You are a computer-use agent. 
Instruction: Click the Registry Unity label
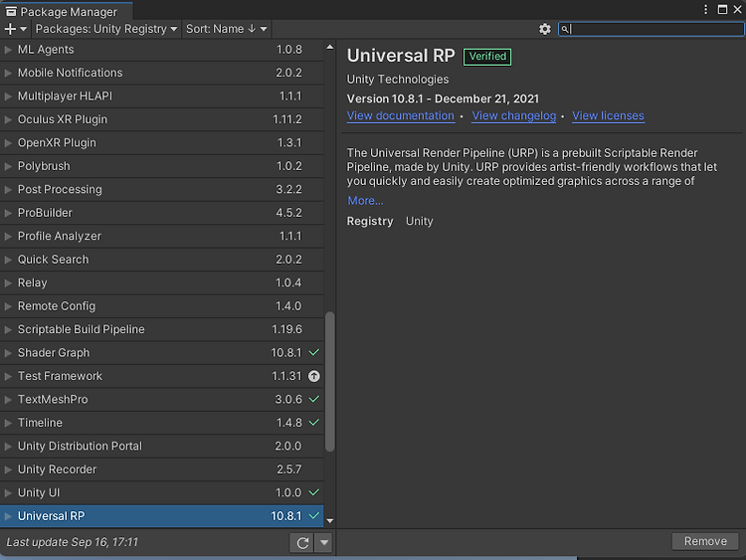point(390,221)
